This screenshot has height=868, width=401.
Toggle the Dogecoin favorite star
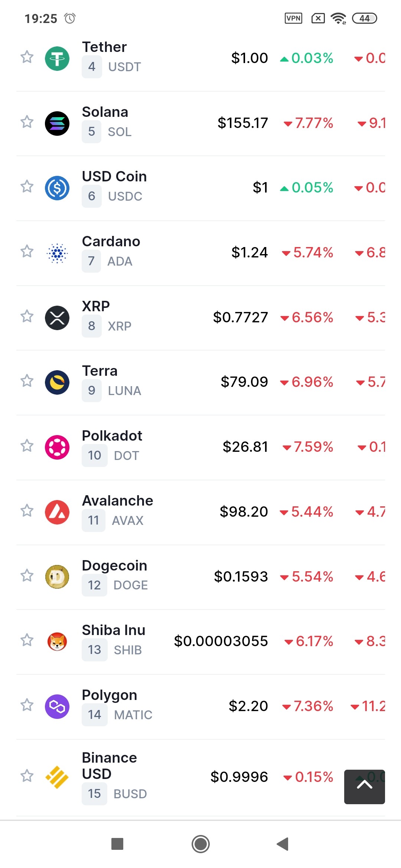pos(27,576)
